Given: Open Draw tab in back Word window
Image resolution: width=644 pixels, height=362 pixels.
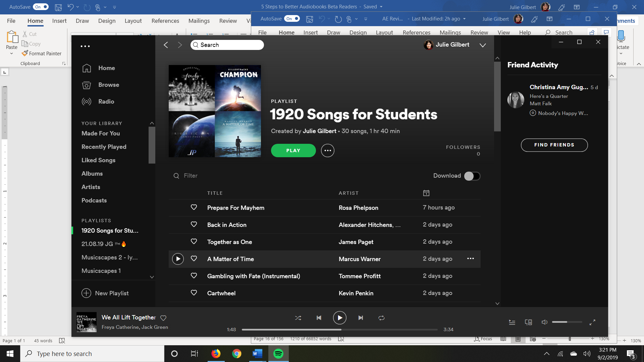Looking at the screenshot, I should coord(82,21).
